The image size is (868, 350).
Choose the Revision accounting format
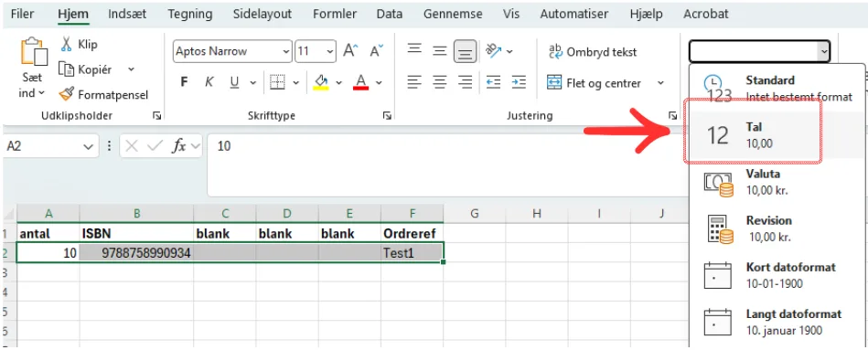(777, 228)
